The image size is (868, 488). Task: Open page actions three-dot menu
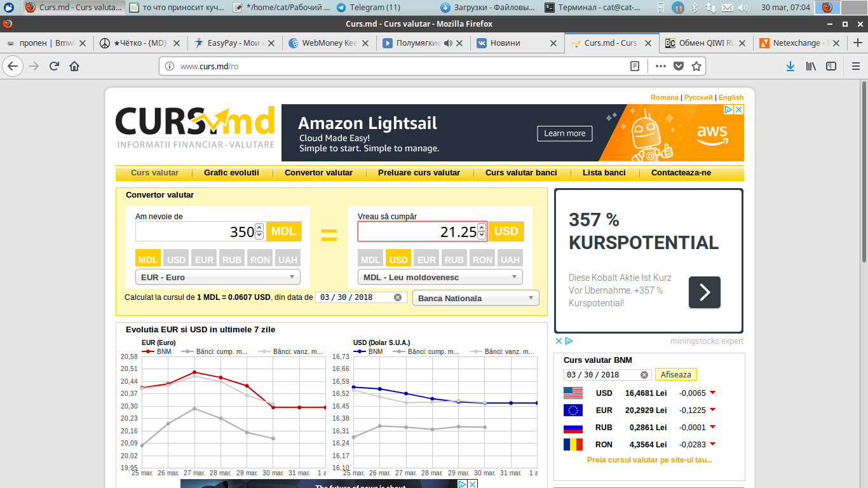(x=661, y=66)
